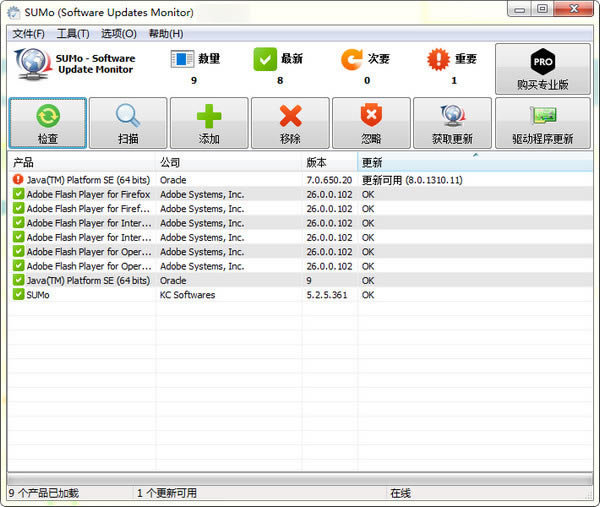Click red alert icon on Java 7.0.650.20 row

coord(18,179)
